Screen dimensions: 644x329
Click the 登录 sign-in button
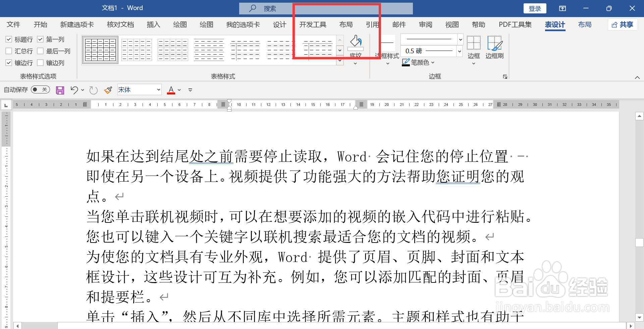(x=535, y=8)
